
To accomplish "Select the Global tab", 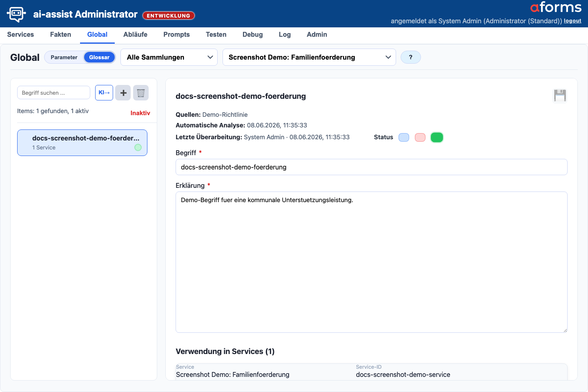I will [97, 35].
